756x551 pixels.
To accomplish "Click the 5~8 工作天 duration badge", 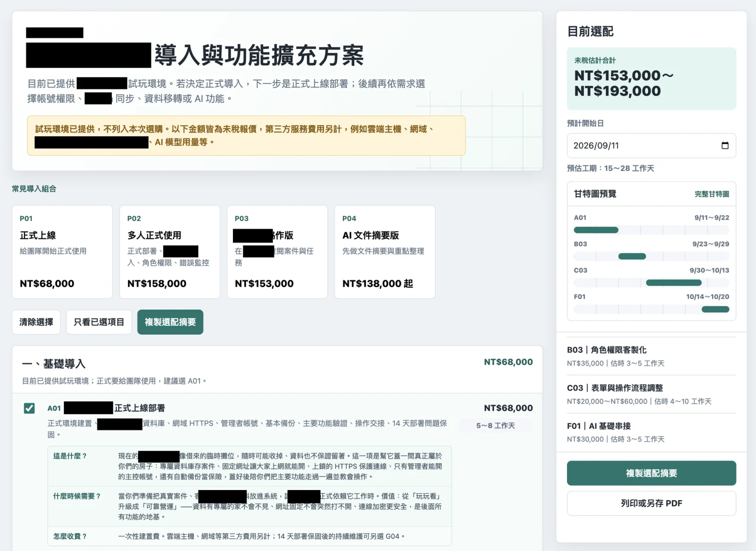I will point(496,426).
